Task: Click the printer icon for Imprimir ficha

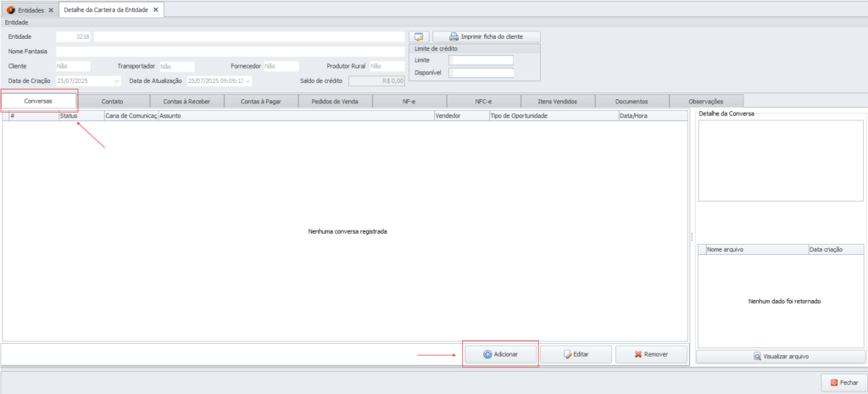Action: [453, 37]
